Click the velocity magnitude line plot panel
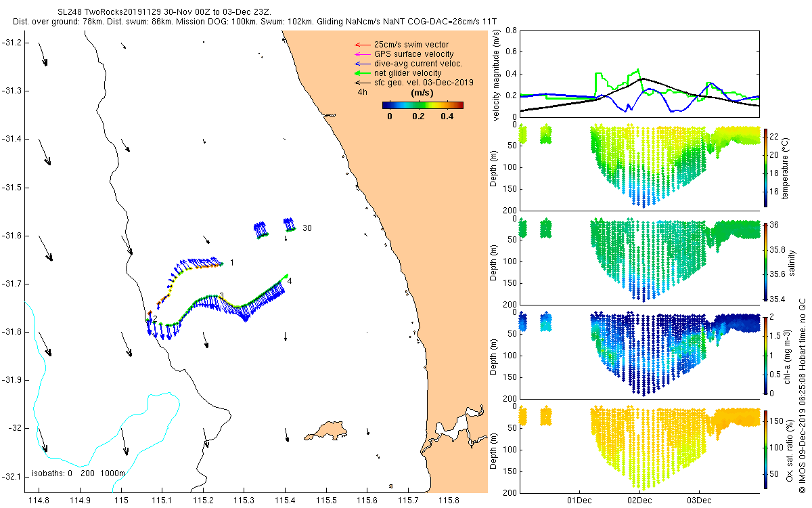Viewport: 812px width, 508px height. tap(639, 75)
